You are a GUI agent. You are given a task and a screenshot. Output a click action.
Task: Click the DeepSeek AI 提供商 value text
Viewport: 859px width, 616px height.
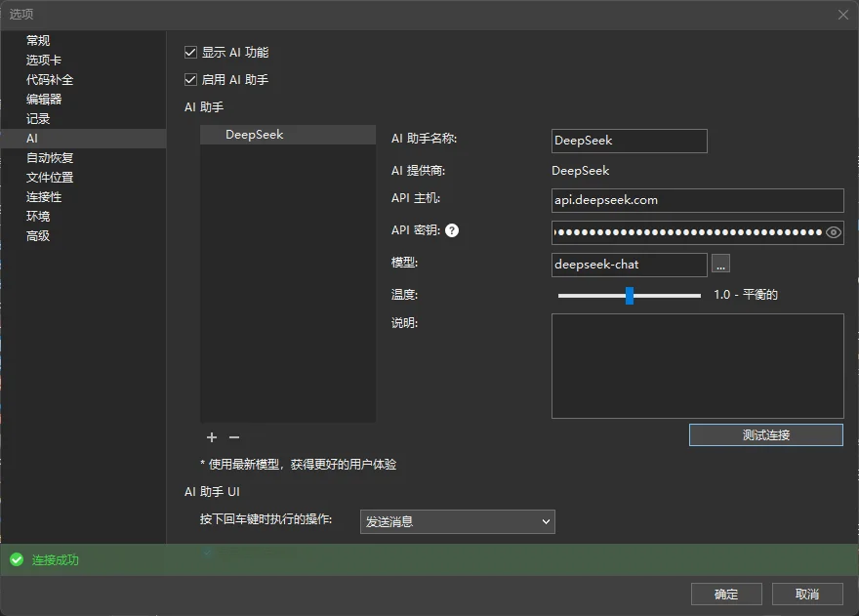pos(580,171)
